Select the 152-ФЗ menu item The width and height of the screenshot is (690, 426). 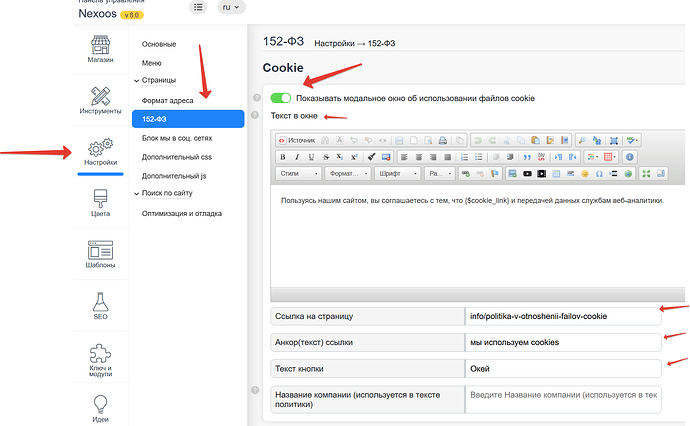coord(188,119)
